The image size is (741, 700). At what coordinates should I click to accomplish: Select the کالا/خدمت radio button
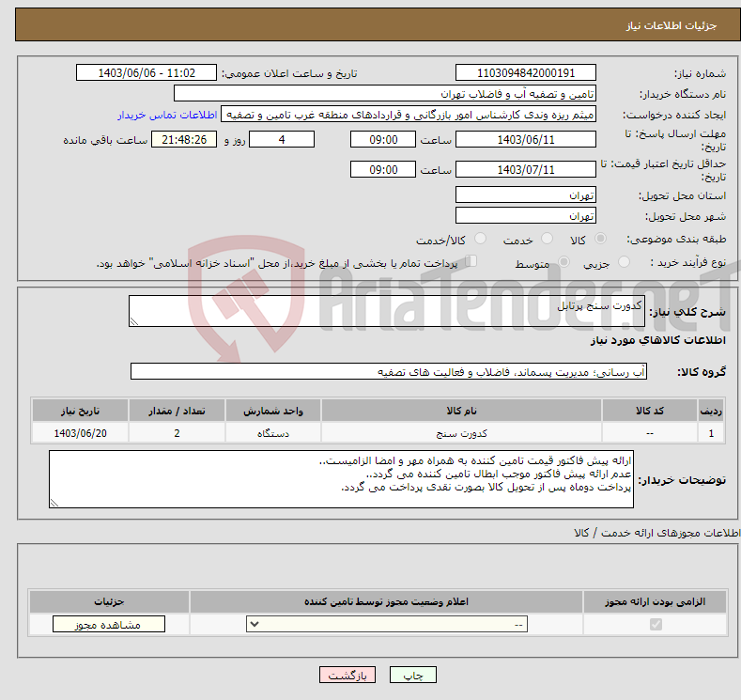(480, 239)
